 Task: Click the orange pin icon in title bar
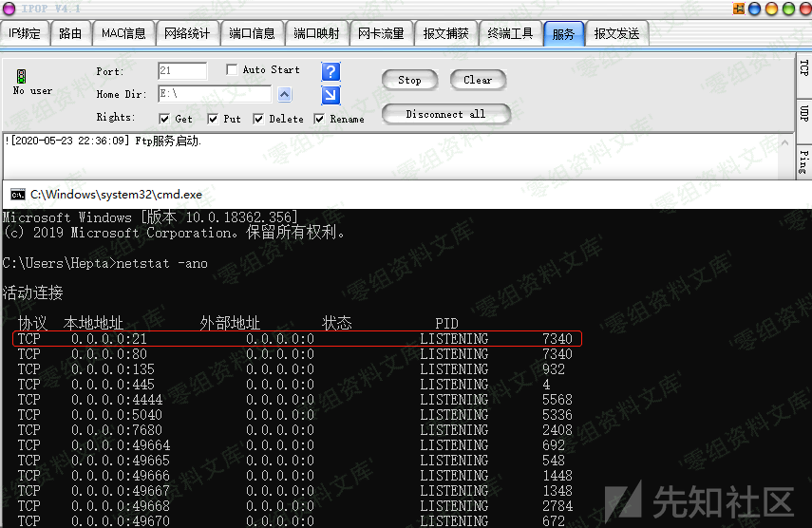pos(738,9)
